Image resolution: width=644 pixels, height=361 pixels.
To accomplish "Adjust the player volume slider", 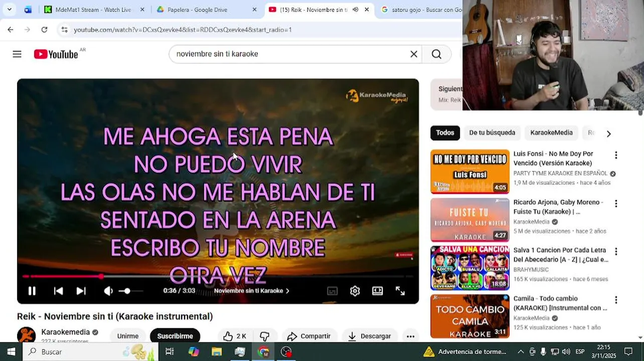I will (130, 291).
